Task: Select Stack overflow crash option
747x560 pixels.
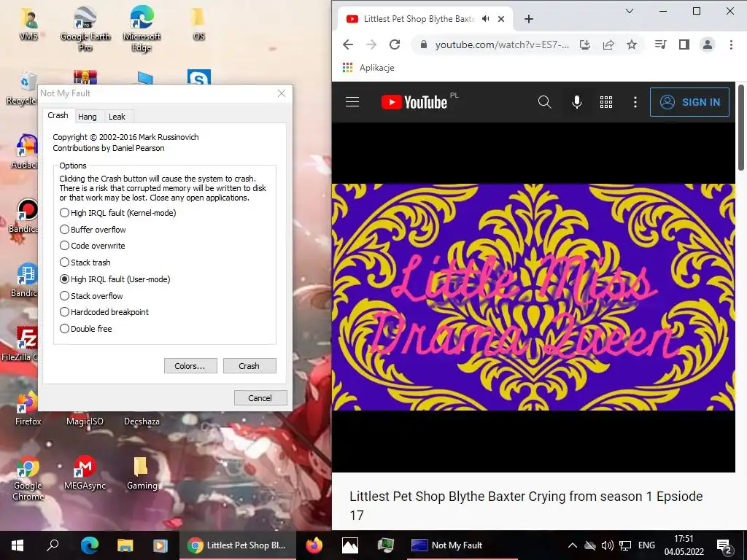Action: coord(91,296)
